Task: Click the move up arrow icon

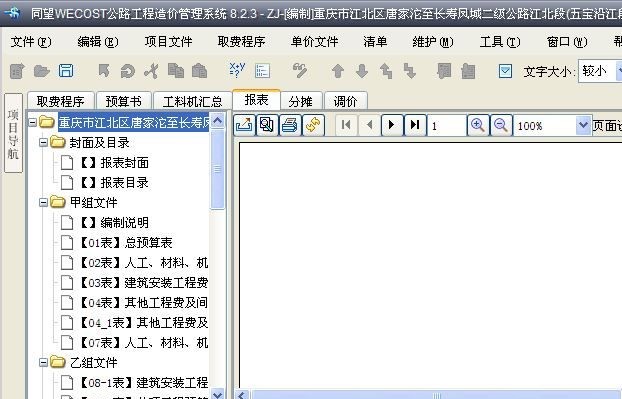Action: [x=338, y=71]
